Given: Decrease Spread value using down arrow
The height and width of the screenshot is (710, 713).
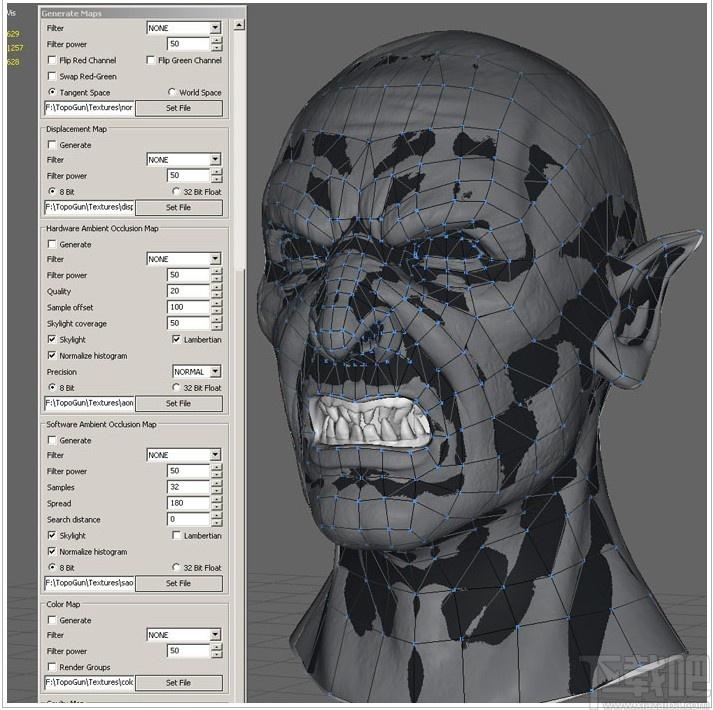Looking at the screenshot, I should pyautogui.click(x=217, y=507).
